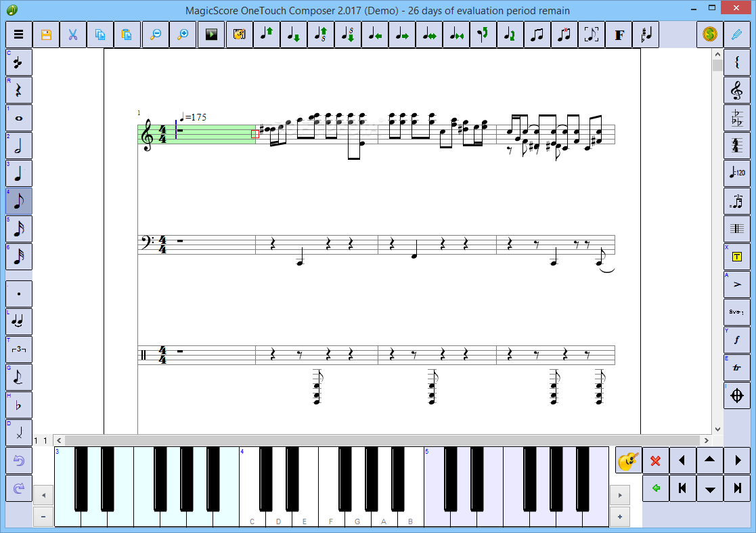Viewport: 756px width, 533px height.
Task: Toggle grace note entry
Action: [19, 377]
